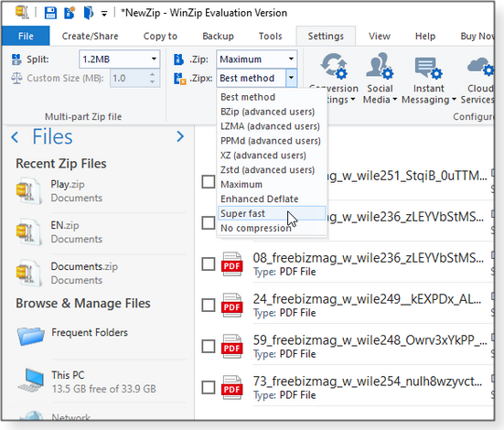The width and height of the screenshot is (504, 430).
Task: Switch to the Copy to tab
Action: coord(160,36)
